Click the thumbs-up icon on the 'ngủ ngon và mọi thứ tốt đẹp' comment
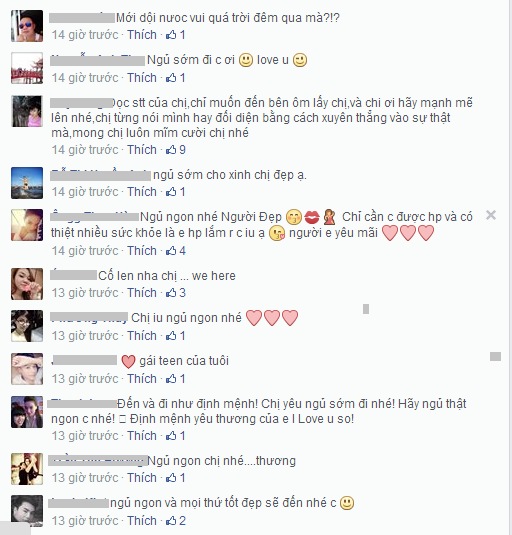 click(171, 521)
